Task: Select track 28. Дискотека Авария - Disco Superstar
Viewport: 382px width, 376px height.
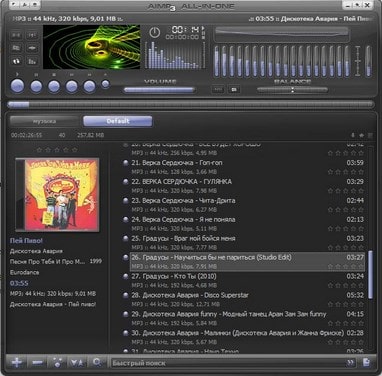Action: pyautogui.click(x=247, y=300)
